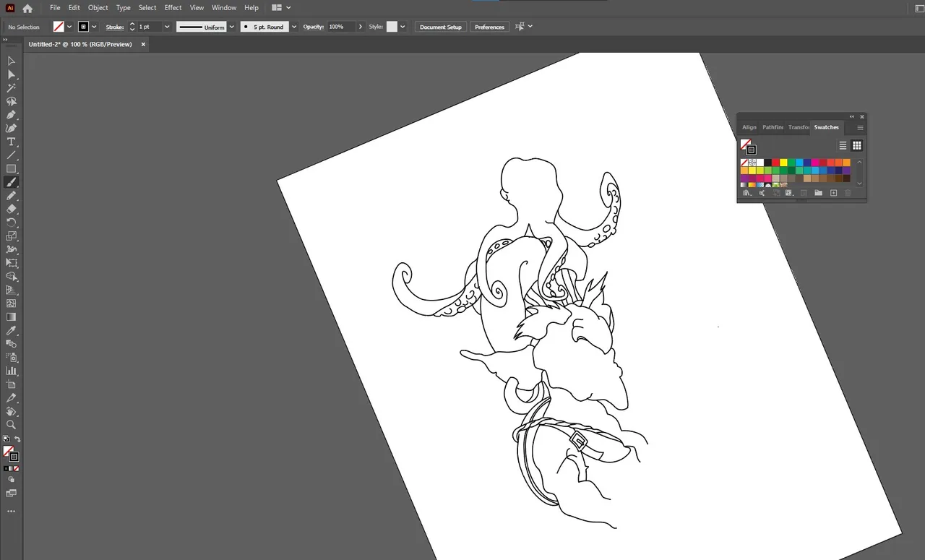The image size is (925, 560).
Task: Select the Perspective Grid tool
Action: click(x=12, y=290)
